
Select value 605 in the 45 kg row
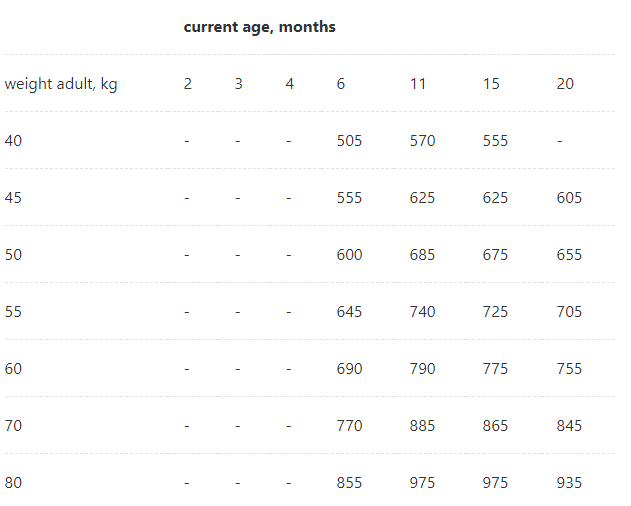[x=569, y=198]
